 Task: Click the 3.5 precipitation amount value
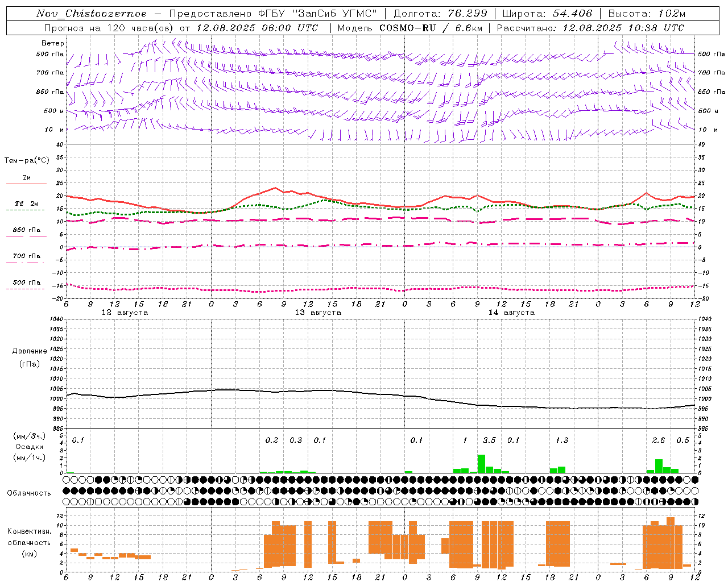[x=489, y=440]
